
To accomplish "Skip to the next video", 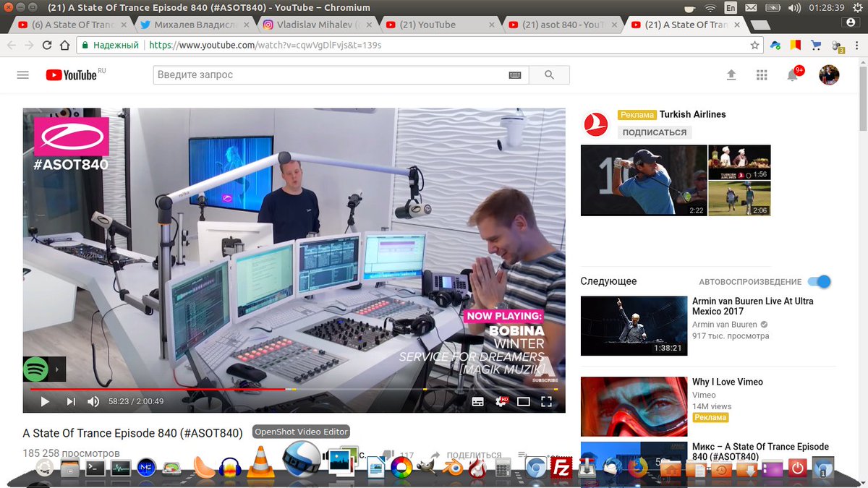I will [70, 401].
